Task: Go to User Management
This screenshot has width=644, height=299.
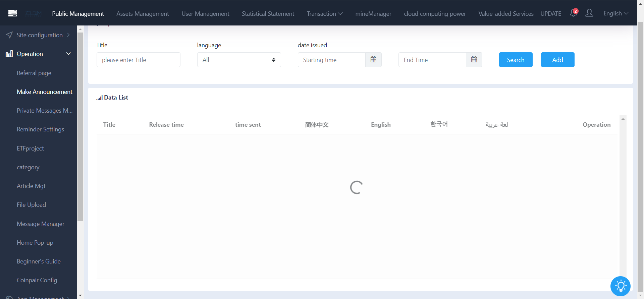Action: 205,13
